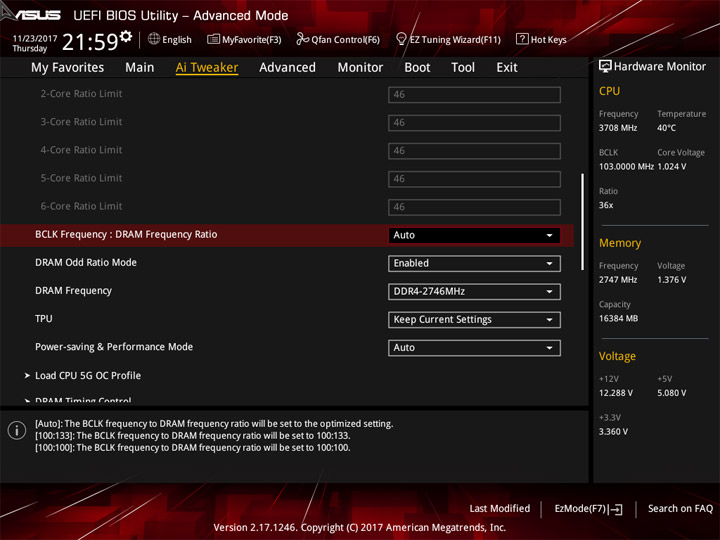Click the CPU frequency value 3708 MHz
The image size is (720, 540).
[618, 128]
